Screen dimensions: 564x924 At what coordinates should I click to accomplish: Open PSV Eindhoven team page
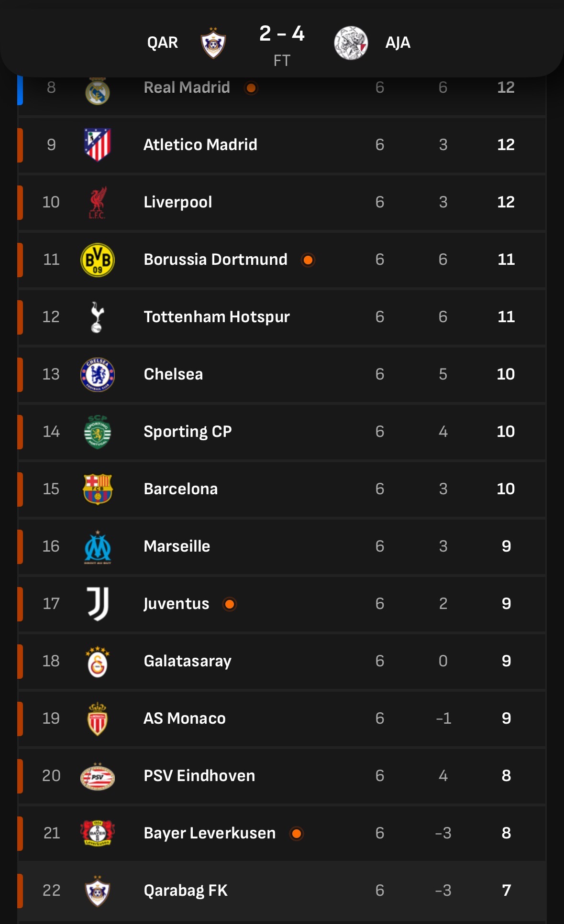(x=199, y=776)
